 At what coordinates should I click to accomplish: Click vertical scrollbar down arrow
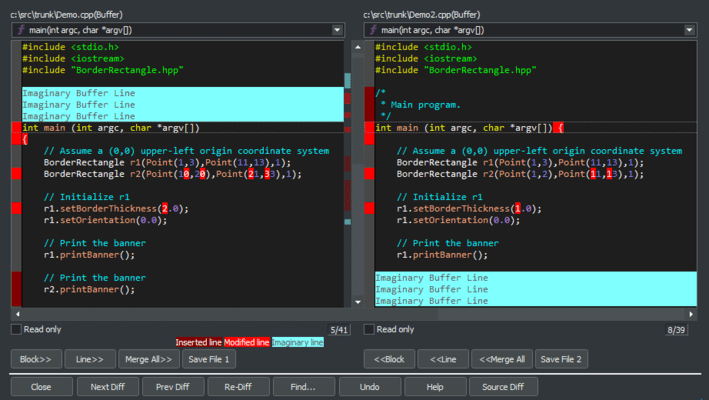pos(358,302)
